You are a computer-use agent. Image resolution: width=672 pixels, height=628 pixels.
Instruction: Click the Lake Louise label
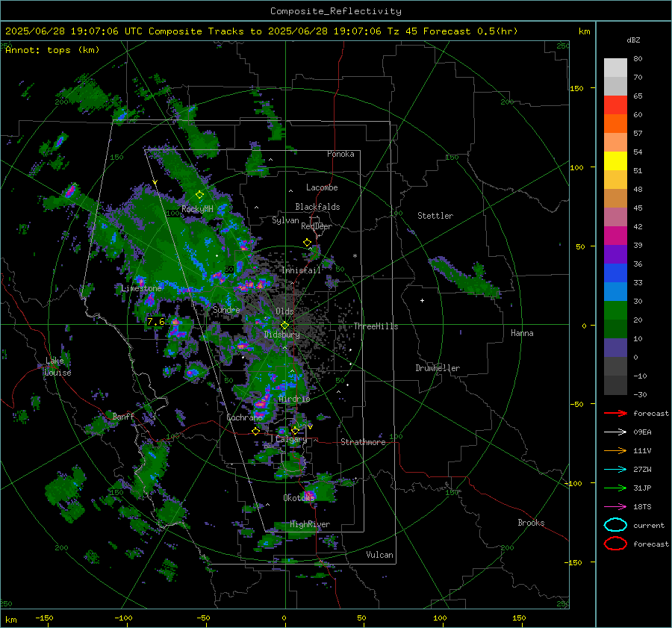pyautogui.click(x=57, y=367)
